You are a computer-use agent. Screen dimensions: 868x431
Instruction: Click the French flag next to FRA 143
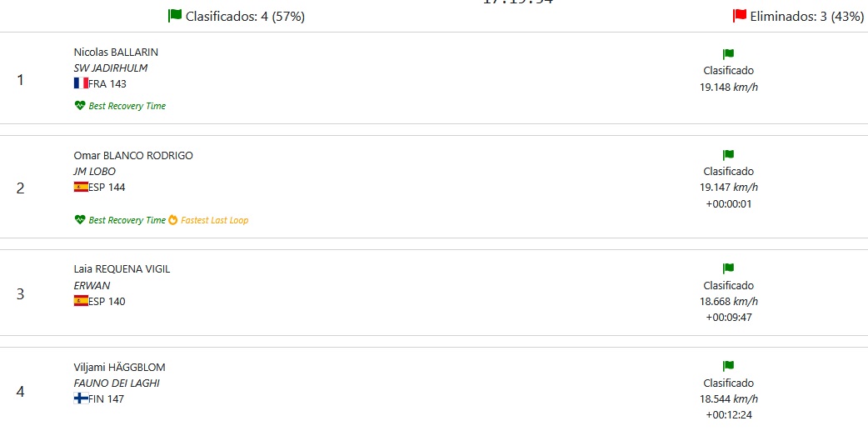[81, 83]
